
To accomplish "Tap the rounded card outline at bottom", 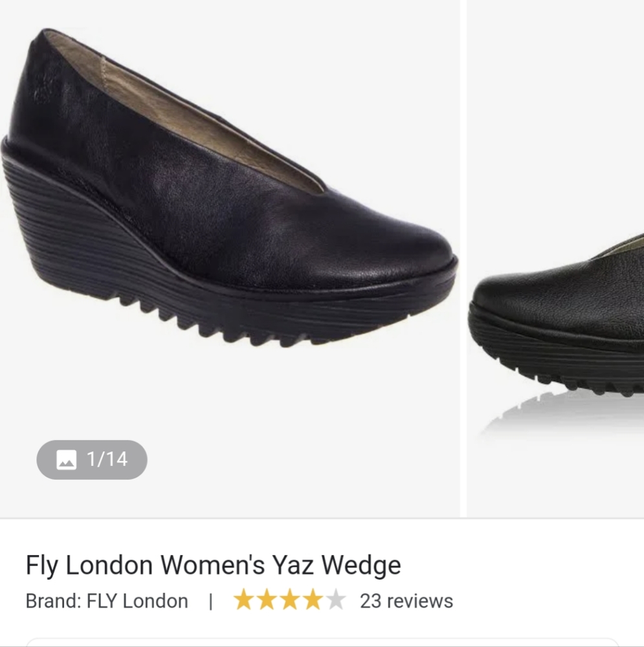I will 322,642.
